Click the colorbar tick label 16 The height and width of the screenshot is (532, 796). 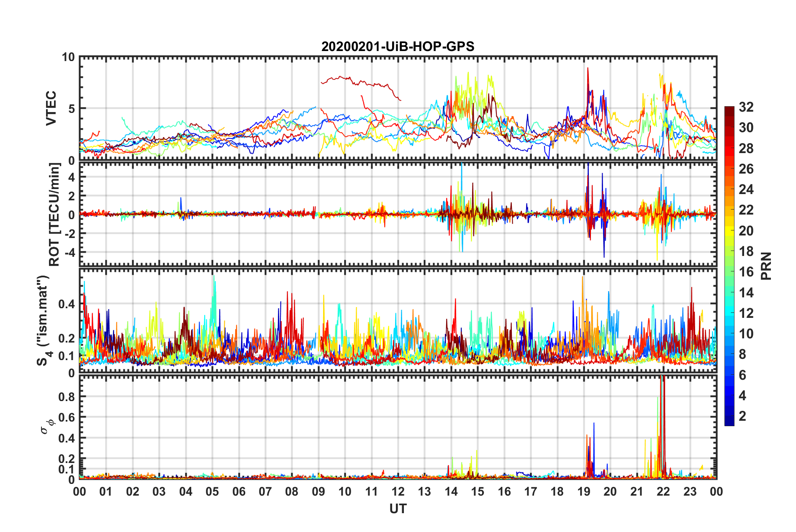click(746, 272)
